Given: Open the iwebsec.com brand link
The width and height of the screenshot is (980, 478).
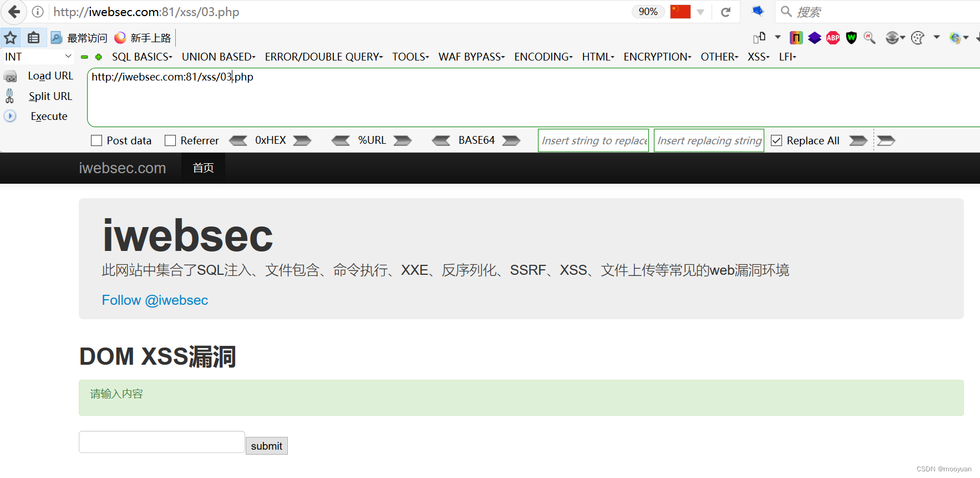Looking at the screenshot, I should tap(122, 168).
